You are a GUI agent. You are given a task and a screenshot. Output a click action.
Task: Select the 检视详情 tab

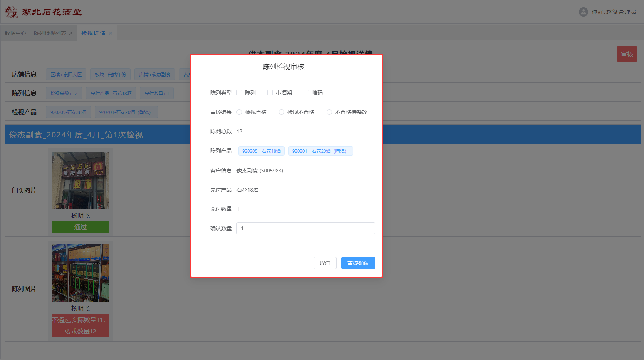click(93, 33)
